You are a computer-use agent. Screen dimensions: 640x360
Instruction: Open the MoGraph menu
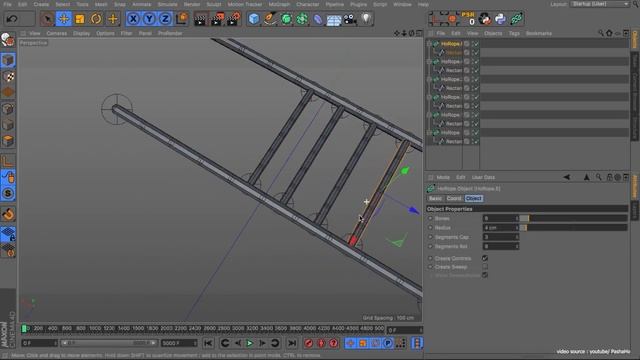(279, 4)
